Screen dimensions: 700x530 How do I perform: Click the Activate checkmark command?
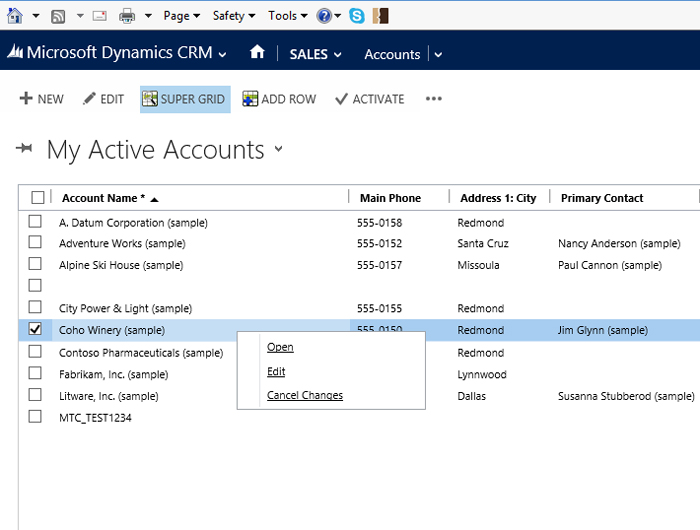coord(369,99)
